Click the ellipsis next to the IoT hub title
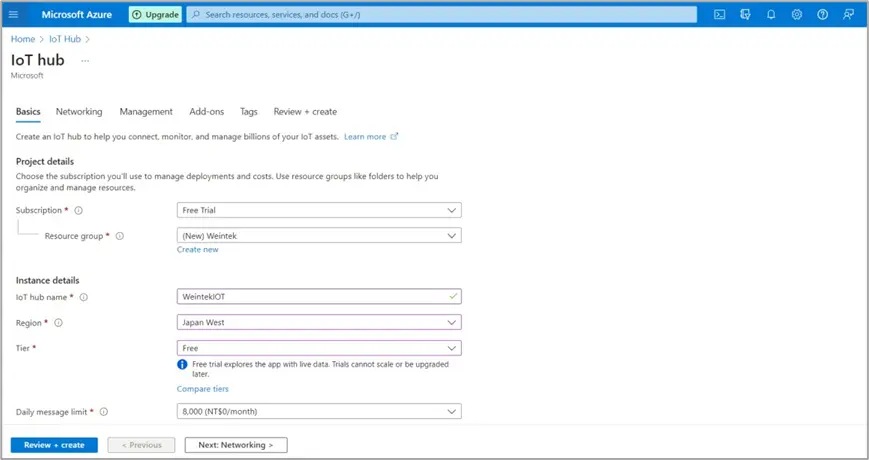The width and height of the screenshot is (869, 460). 85,60
